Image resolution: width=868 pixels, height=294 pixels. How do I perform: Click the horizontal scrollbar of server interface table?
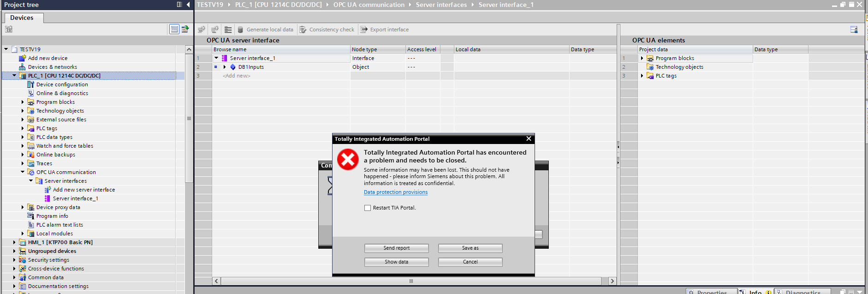(x=411, y=281)
